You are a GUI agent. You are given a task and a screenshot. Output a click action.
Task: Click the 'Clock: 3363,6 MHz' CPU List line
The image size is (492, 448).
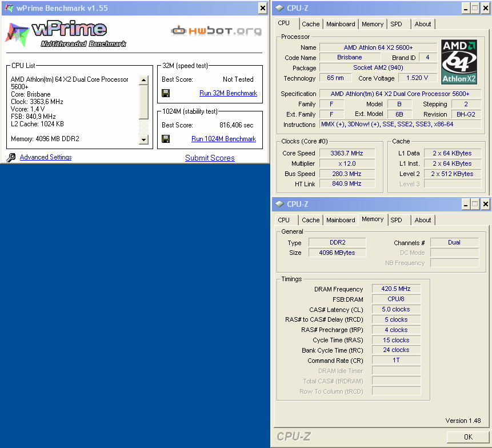click(x=37, y=102)
